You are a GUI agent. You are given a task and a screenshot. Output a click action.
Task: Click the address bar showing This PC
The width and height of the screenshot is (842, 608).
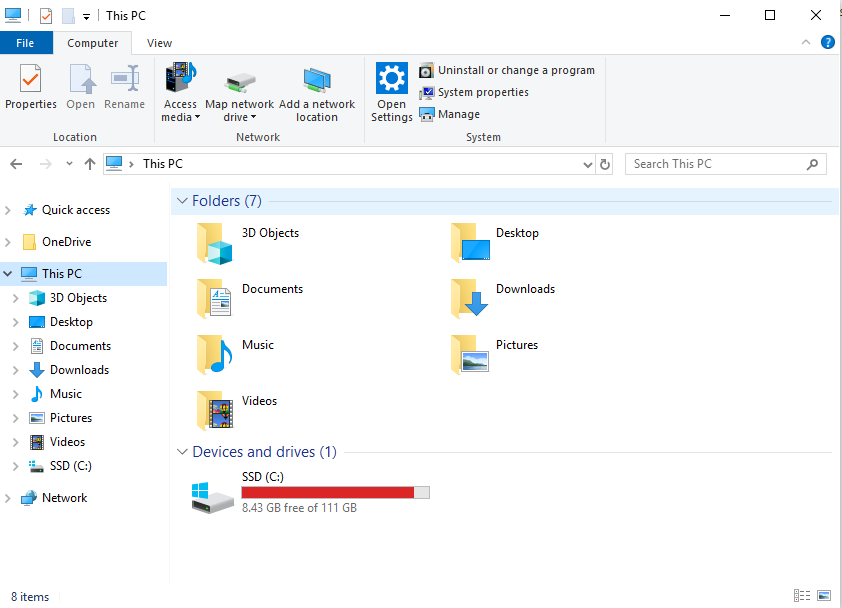[350, 164]
